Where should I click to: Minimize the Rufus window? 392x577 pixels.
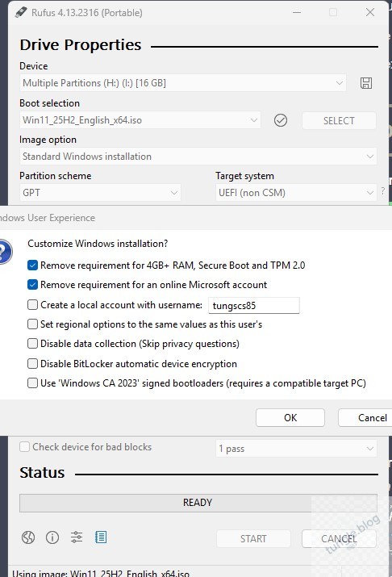297,12
